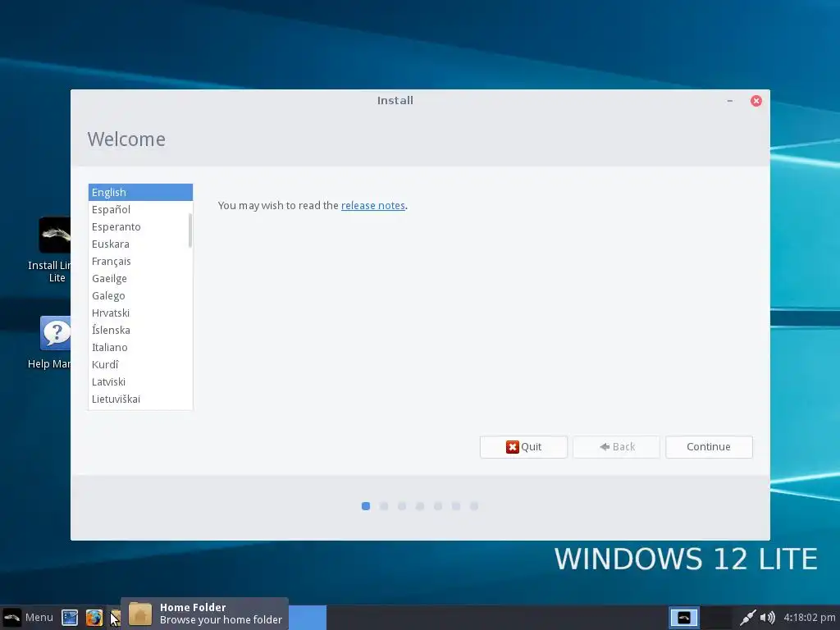This screenshot has width=840, height=630.
Task: Open the network connection tray icon
Action: pyautogui.click(x=748, y=618)
